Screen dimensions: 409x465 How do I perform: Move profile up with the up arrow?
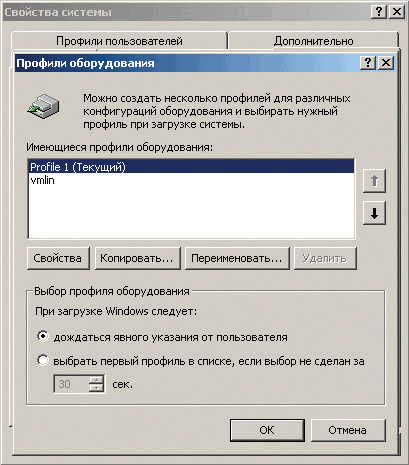point(374,181)
